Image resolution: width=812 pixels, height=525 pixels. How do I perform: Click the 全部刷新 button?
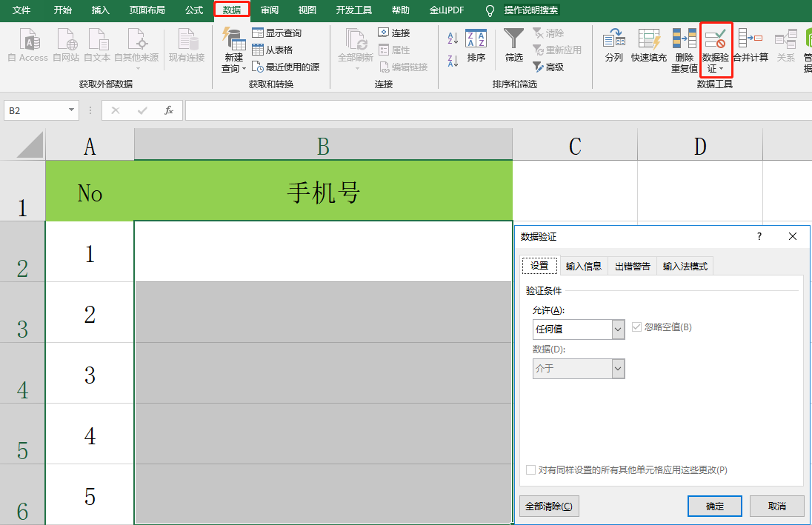coord(356,49)
